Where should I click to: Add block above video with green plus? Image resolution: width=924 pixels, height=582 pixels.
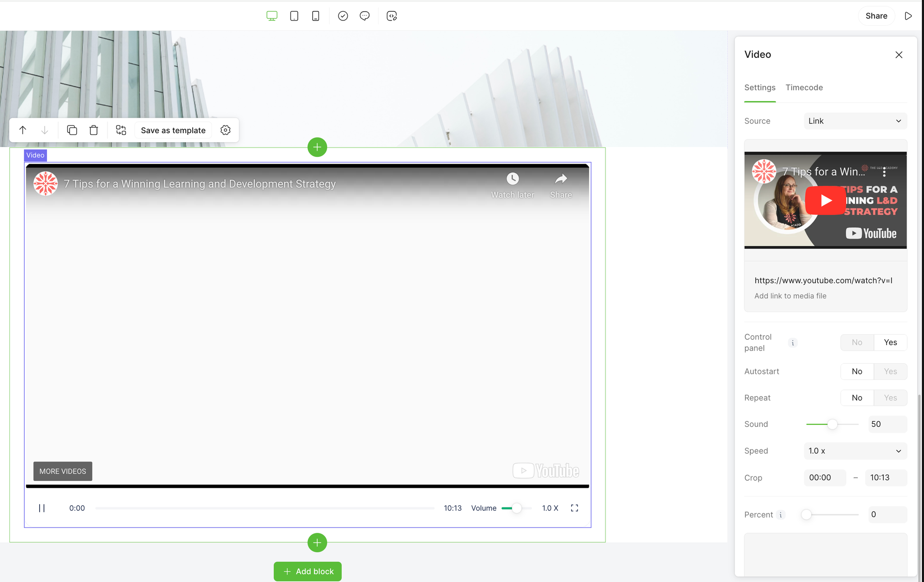[x=317, y=147]
